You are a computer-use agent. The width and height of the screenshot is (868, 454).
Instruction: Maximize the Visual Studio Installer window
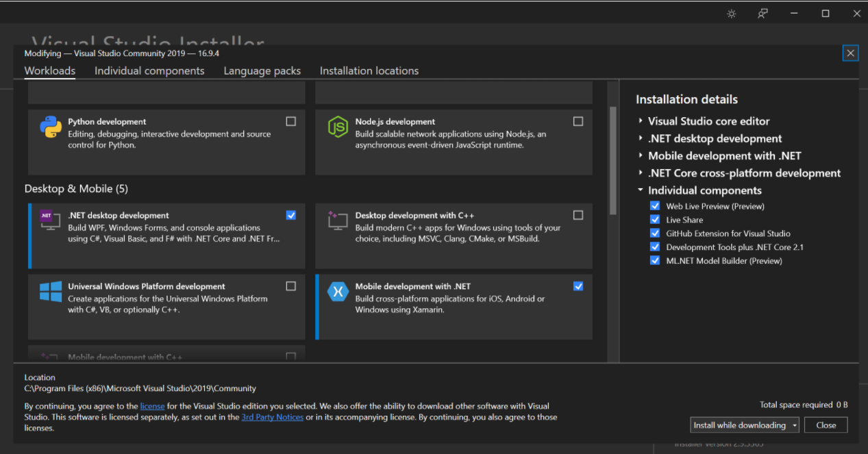826,14
